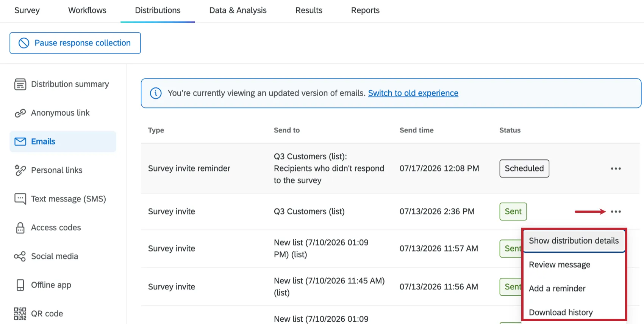Select the Anonymous link chain icon

[x=20, y=113]
